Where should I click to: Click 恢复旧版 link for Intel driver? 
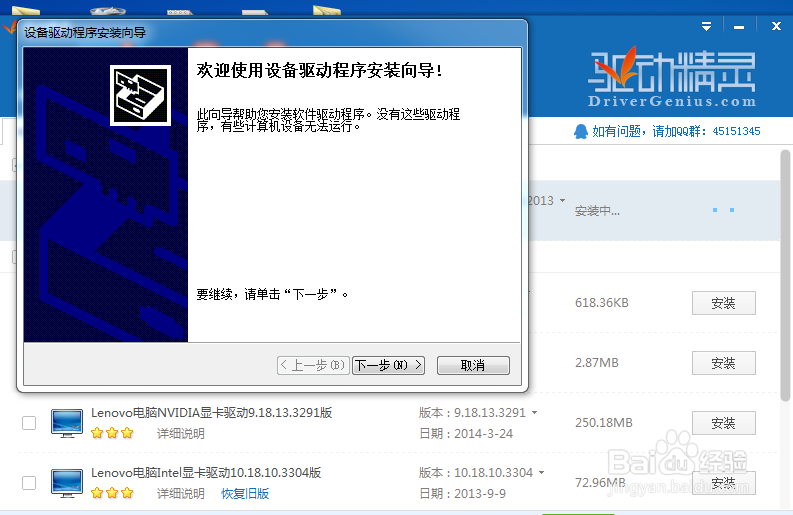click(245, 493)
